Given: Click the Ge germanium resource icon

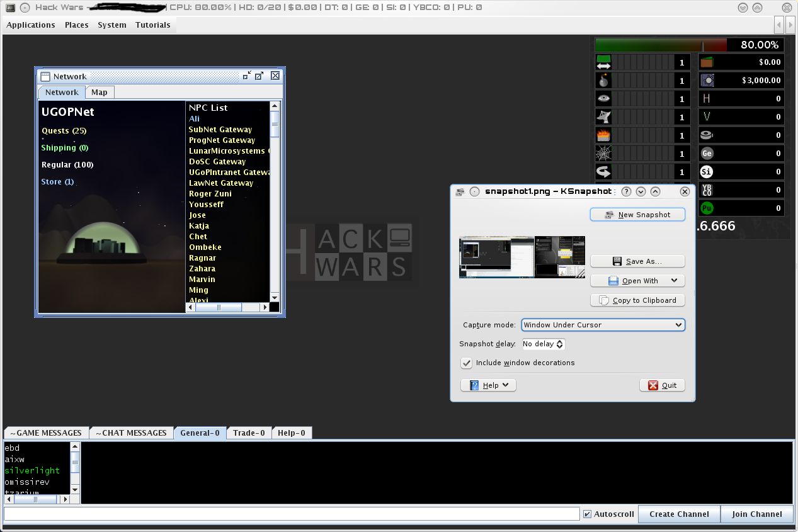Looking at the screenshot, I should (707, 154).
